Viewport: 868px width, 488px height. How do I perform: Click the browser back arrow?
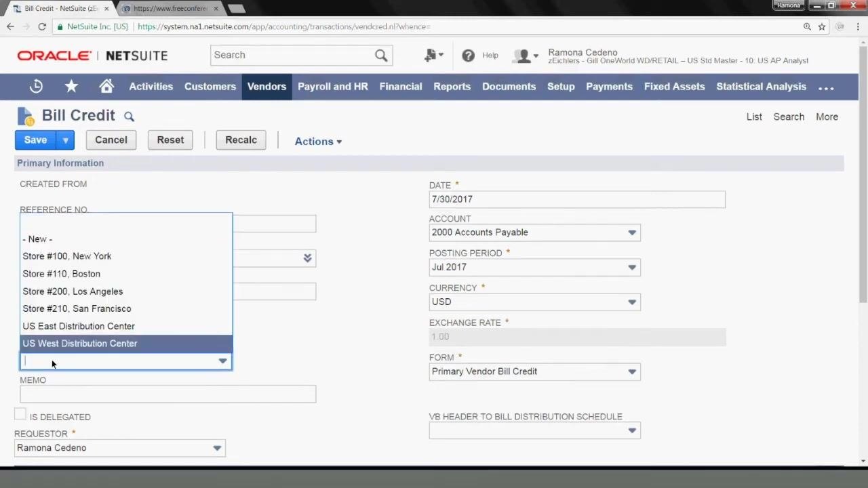point(10,26)
